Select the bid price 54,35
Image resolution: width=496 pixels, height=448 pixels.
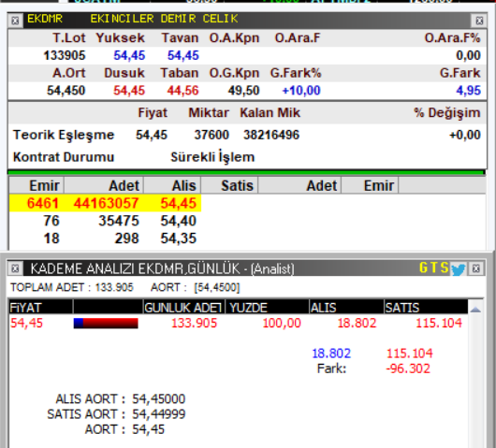point(179,238)
